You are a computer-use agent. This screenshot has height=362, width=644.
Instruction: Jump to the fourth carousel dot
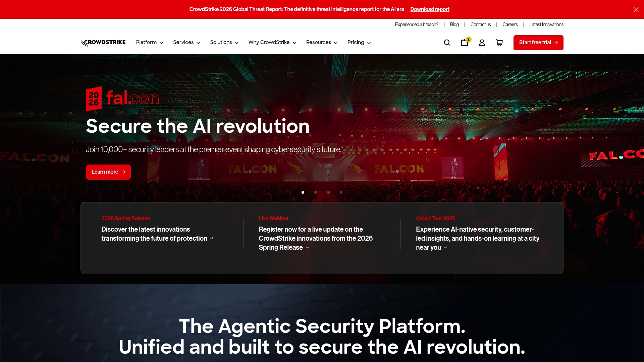(341, 192)
